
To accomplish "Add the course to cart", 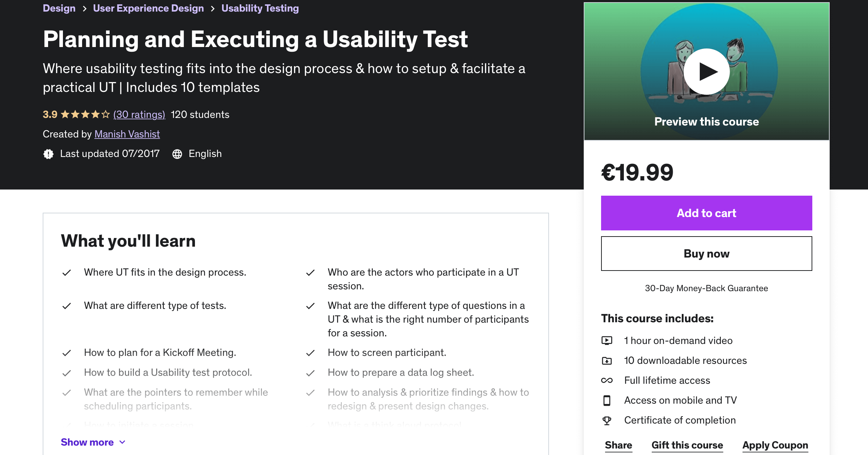I will click(706, 213).
